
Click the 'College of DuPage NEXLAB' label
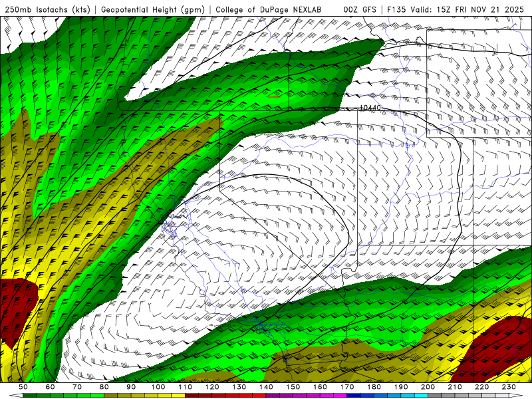(269, 9)
